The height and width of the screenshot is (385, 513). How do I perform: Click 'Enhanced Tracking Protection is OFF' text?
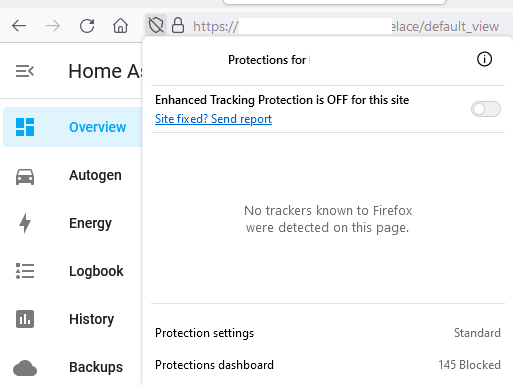click(282, 100)
